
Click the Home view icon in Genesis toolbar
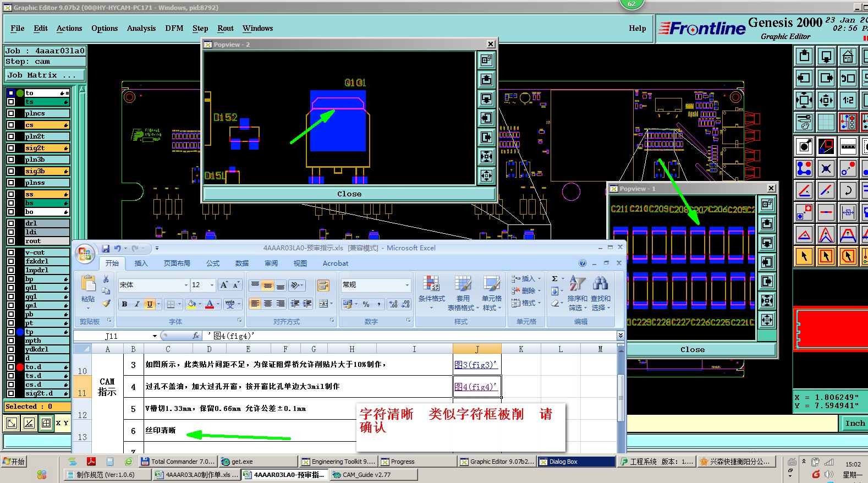pos(848,56)
